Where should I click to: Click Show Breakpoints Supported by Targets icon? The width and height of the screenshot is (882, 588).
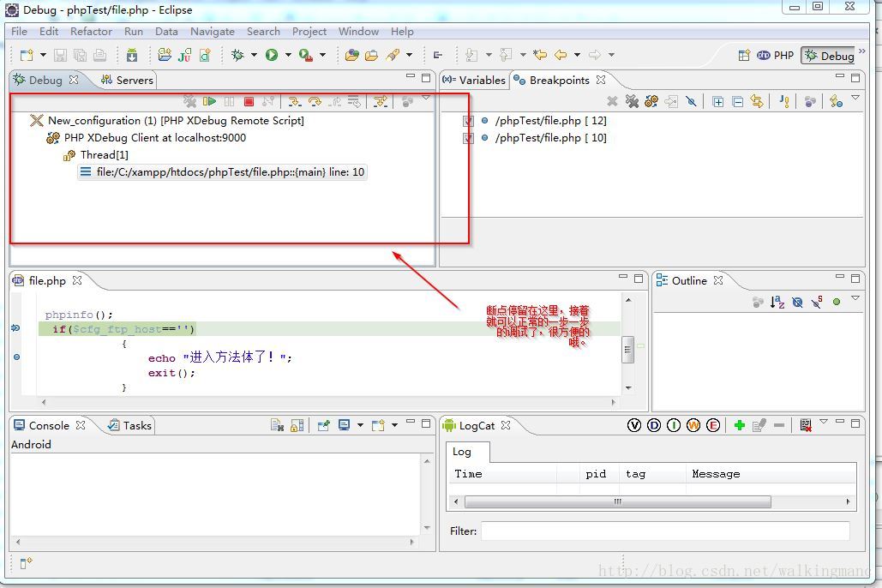pyautogui.click(x=651, y=101)
